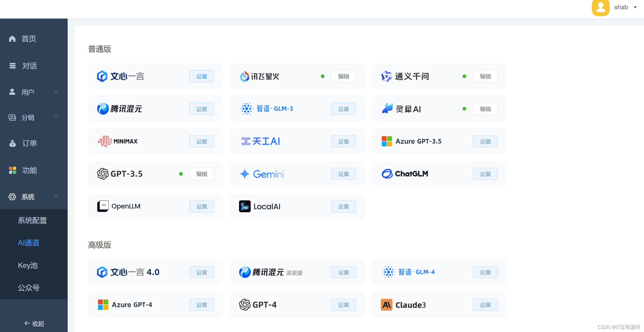Click the Azure GPT-4 Microsoft logo

[103, 305]
